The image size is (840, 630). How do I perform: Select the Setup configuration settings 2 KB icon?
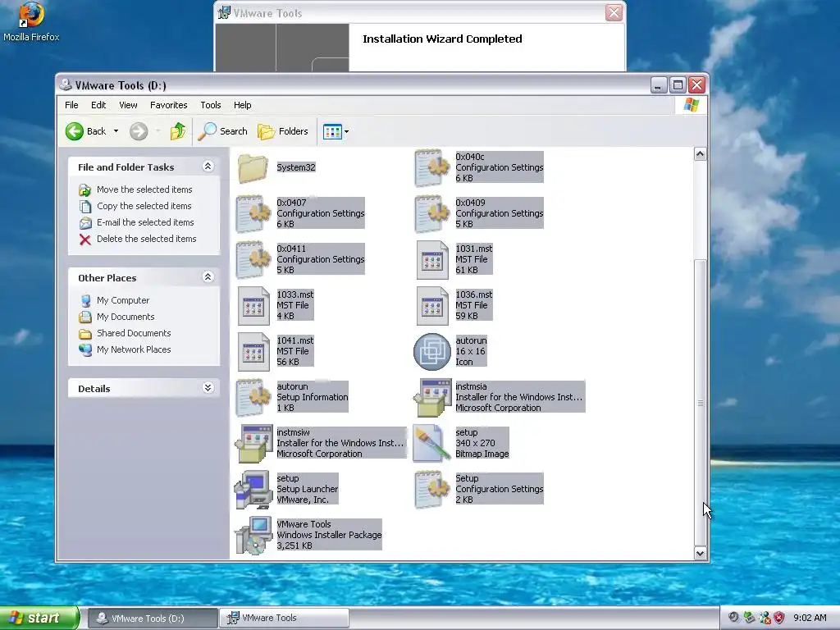[x=431, y=490]
